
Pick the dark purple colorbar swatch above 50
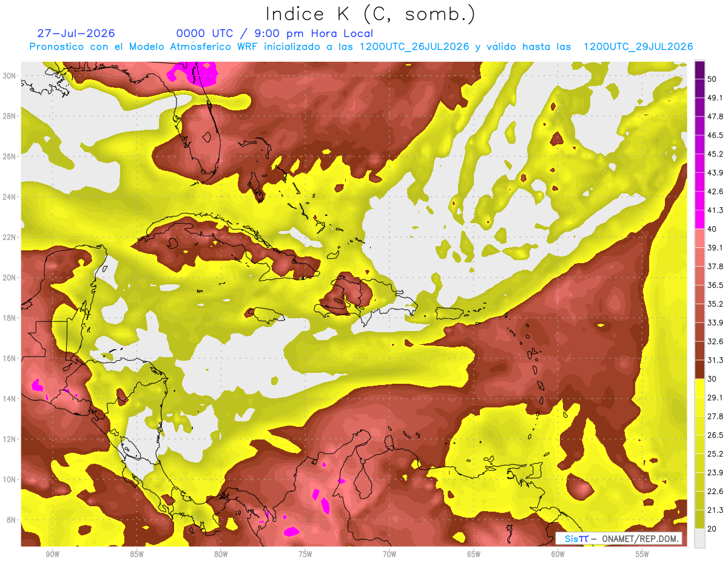(x=699, y=69)
